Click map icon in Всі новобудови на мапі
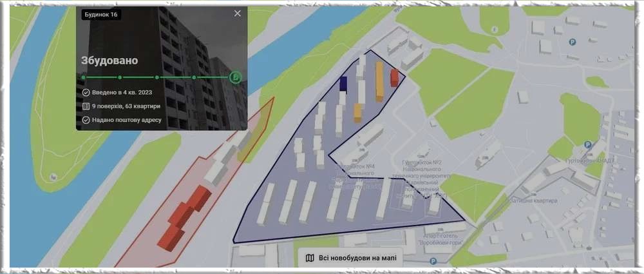Screen dimensions: 644x274 [310, 258]
